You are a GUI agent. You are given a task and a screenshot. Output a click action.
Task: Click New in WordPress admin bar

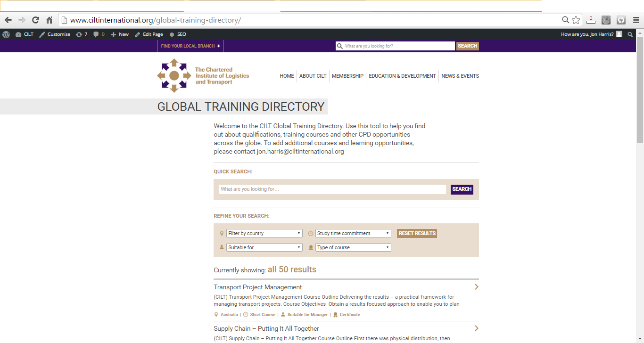pos(120,34)
